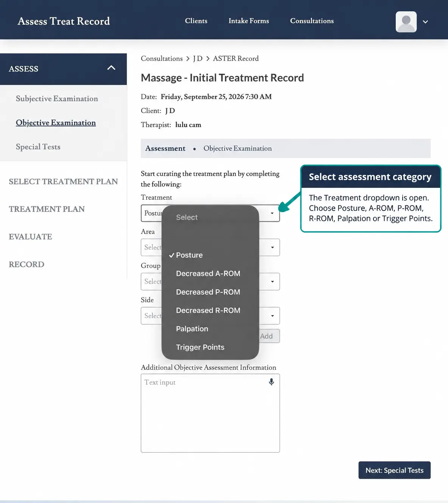Screen dimensions: 448x503
Task: Collapse the ASSESS section chevron
Action: pos(111,68)
